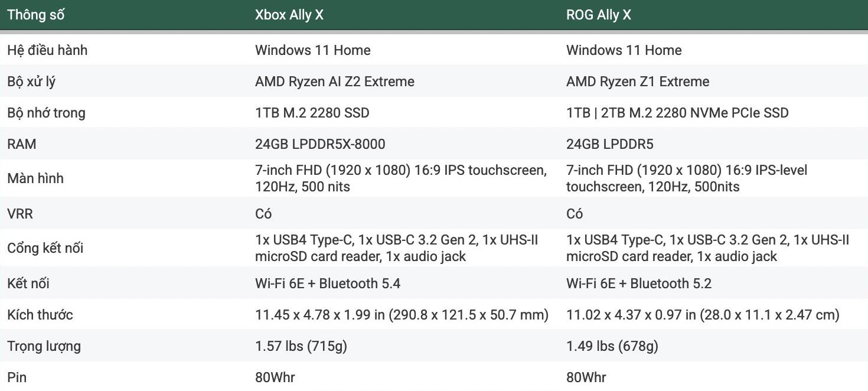This screenshot has height=391, width=868.
Task: Click the Màn hình row label
Action: [35, 178]
